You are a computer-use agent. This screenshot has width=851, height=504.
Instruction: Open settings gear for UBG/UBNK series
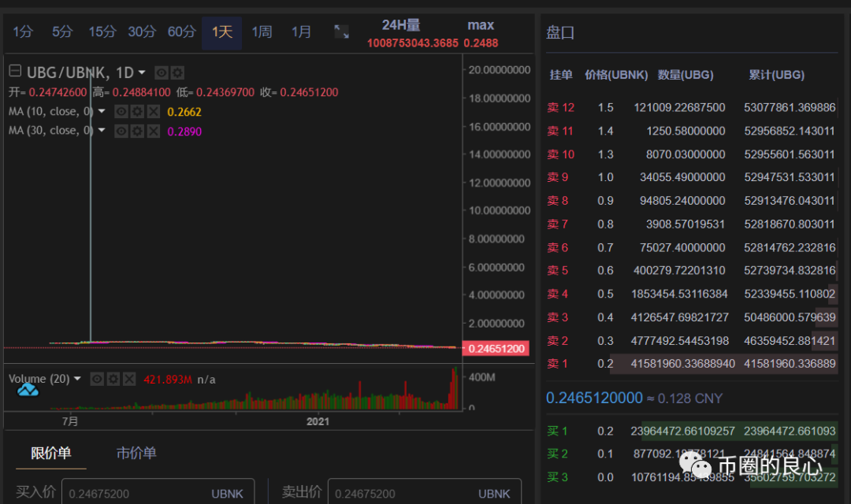tap(178, 72)
